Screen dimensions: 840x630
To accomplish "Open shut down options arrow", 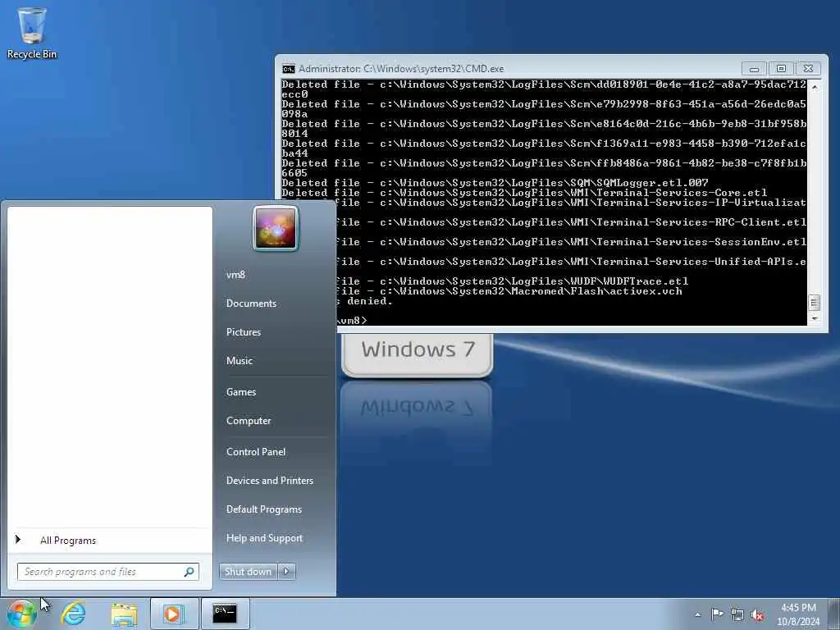I will (x=286, y=572).
